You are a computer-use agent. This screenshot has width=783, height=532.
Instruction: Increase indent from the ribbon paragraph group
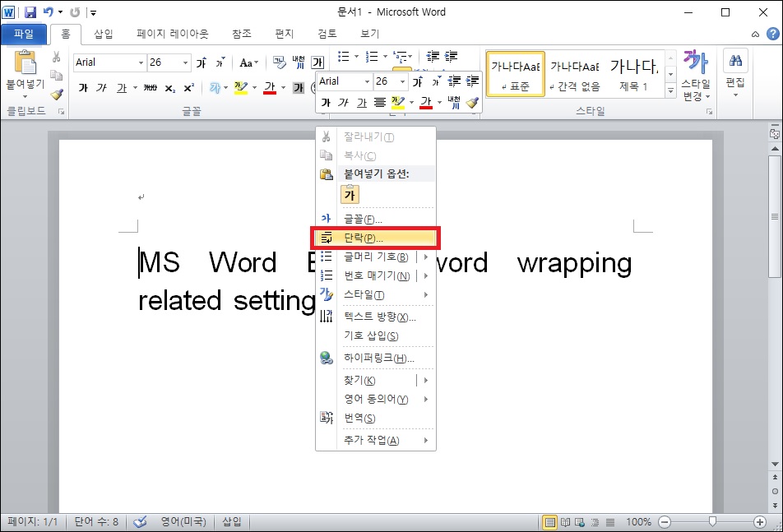[451, 57]
